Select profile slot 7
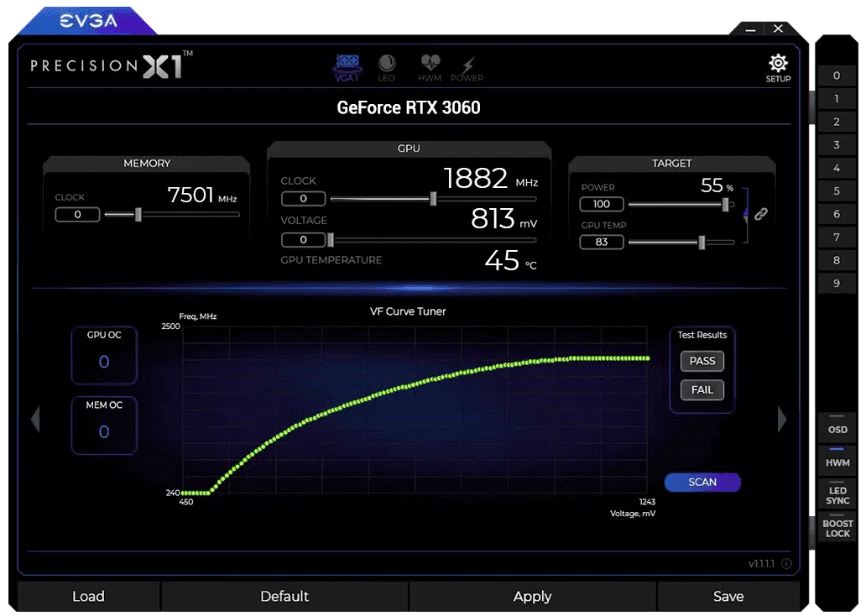This screenshot has height=616, width=866. [836, 238]
